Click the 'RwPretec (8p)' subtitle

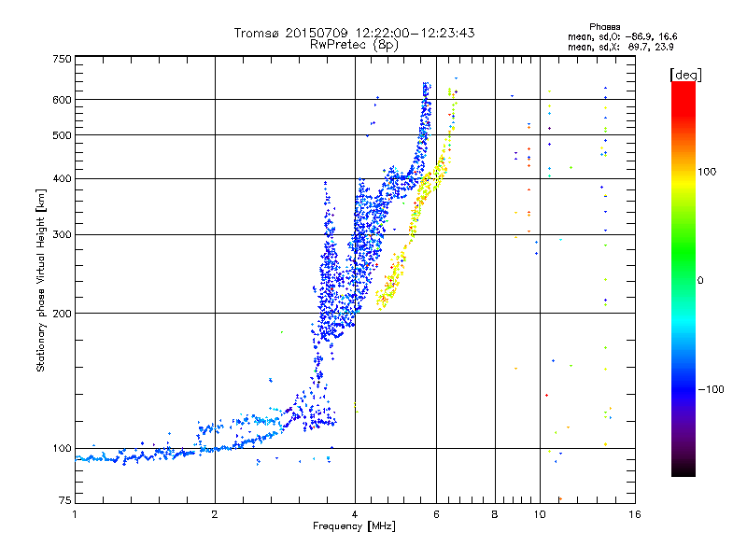[x=354, y=45]
